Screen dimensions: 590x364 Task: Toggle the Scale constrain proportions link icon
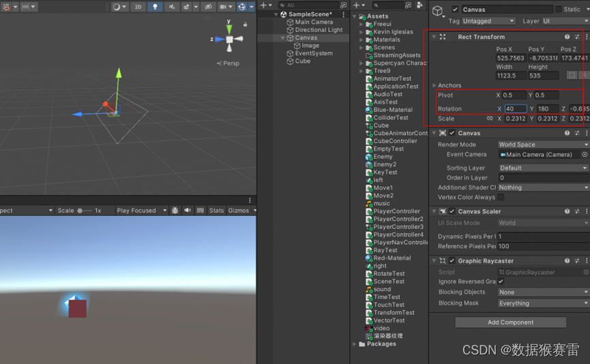490,119
